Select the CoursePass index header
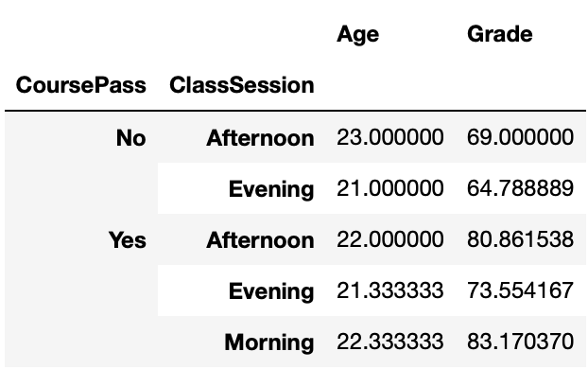This screenshot has height=369, width=588. point(80,85)
